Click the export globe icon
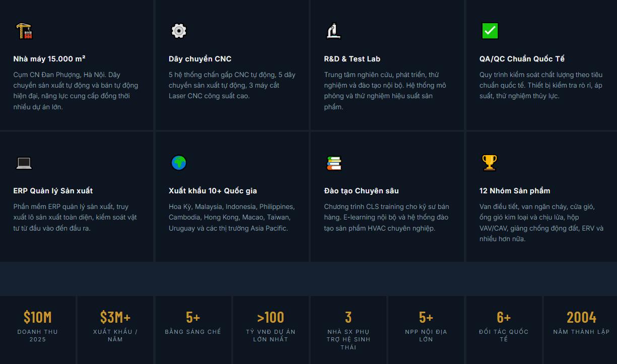The height and width of the screenshot is (364, 617). click(x=179, y=163)
